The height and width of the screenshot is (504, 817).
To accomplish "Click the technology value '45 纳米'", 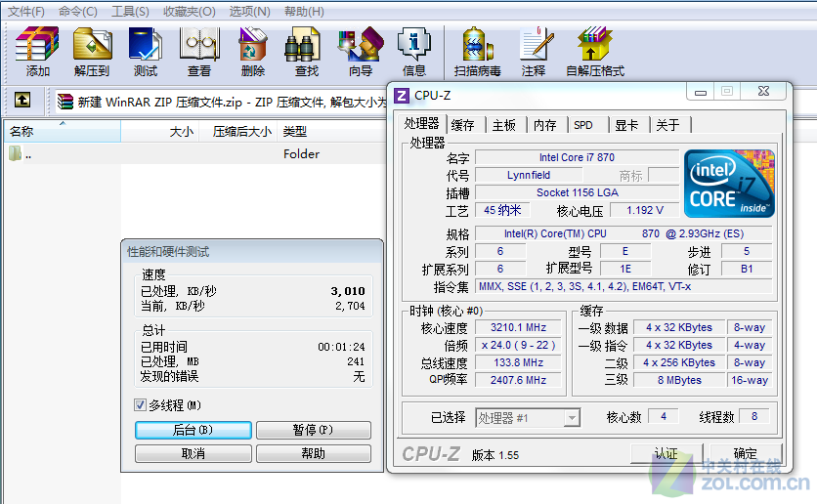I will [502, 210].
